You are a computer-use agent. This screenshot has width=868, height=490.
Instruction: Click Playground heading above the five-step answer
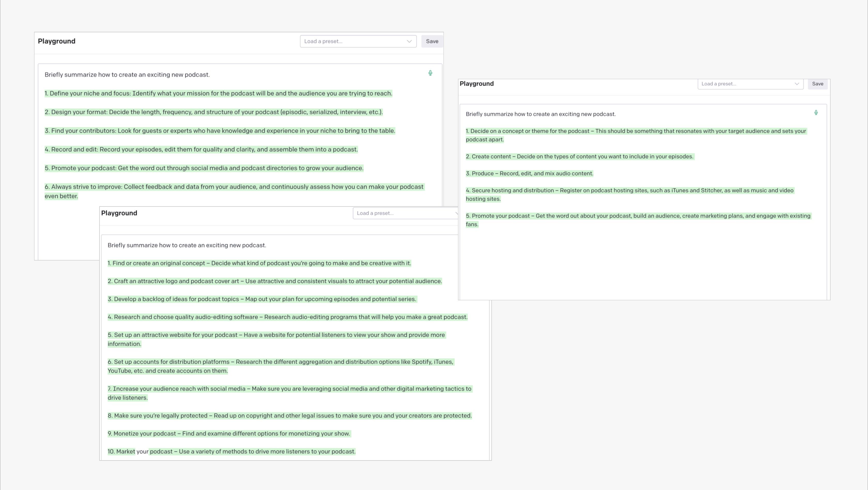click(476, 84)
